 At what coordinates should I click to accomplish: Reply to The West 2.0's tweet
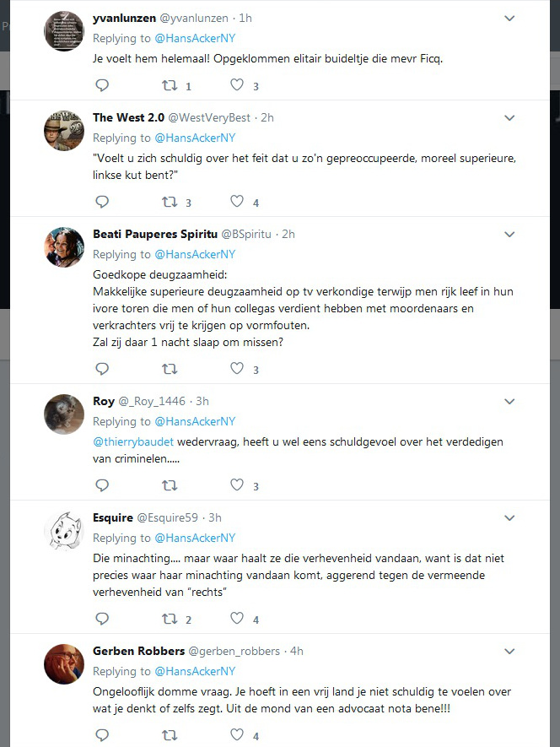coord(102,202)
